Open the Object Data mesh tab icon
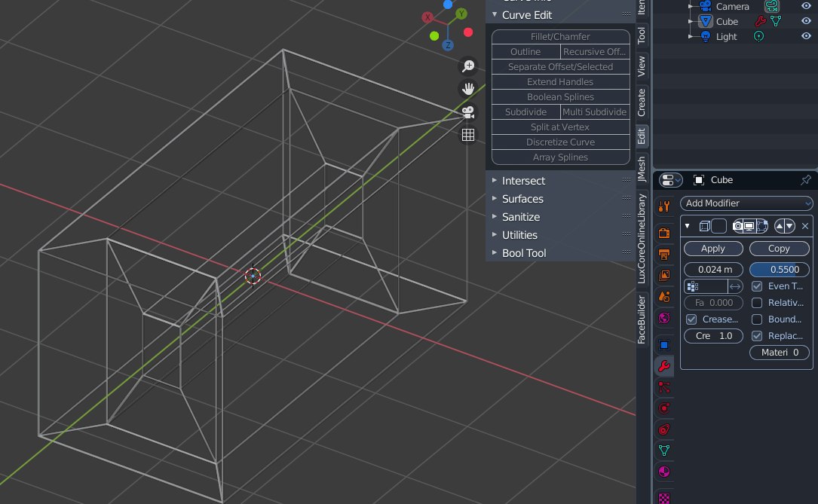Screen dimensions: 818x504 tap(663, 451)
